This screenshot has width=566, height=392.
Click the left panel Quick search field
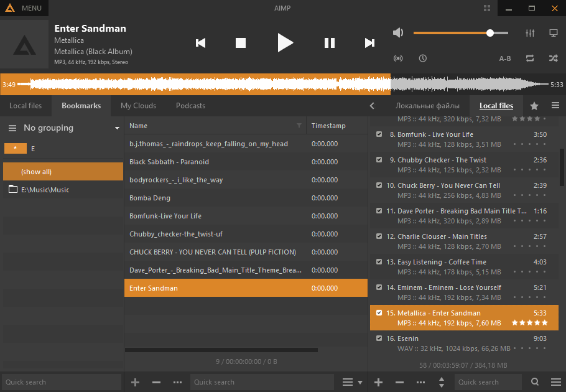coord(62,382)
